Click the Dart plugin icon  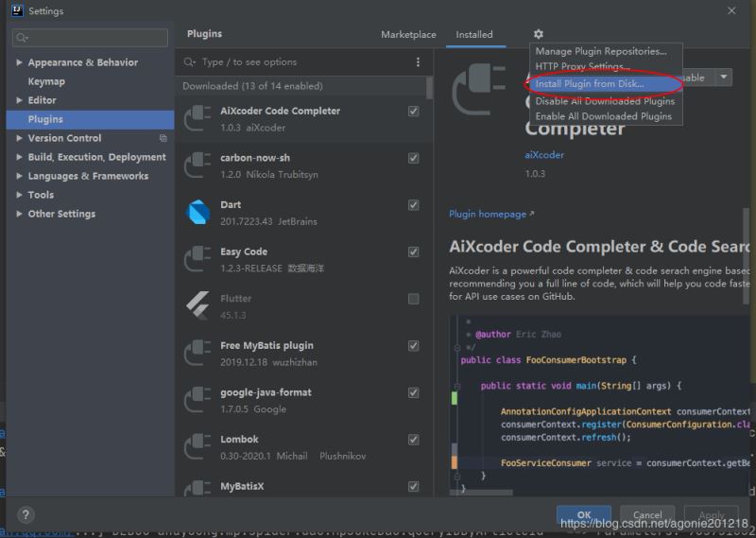click(x=198, y=212)
